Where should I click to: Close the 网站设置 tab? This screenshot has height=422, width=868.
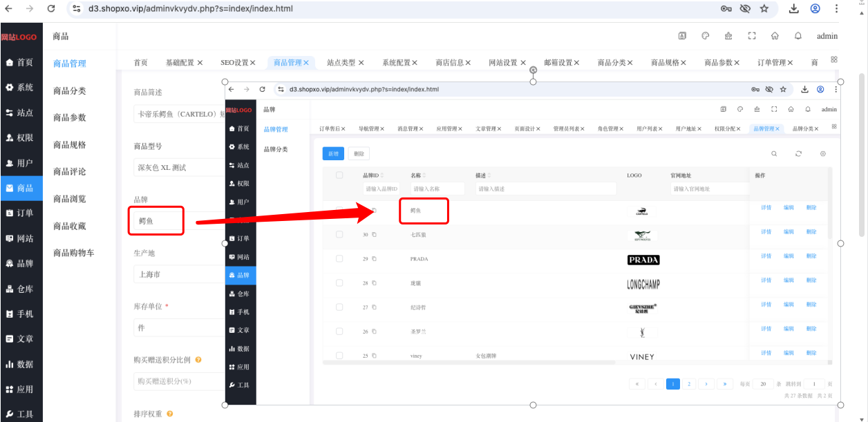[523, 62]
